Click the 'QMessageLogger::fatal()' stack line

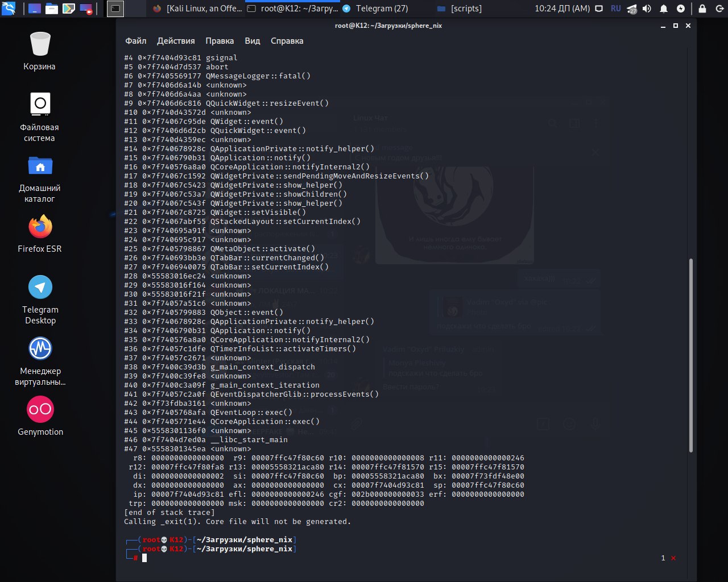(217, 76)
